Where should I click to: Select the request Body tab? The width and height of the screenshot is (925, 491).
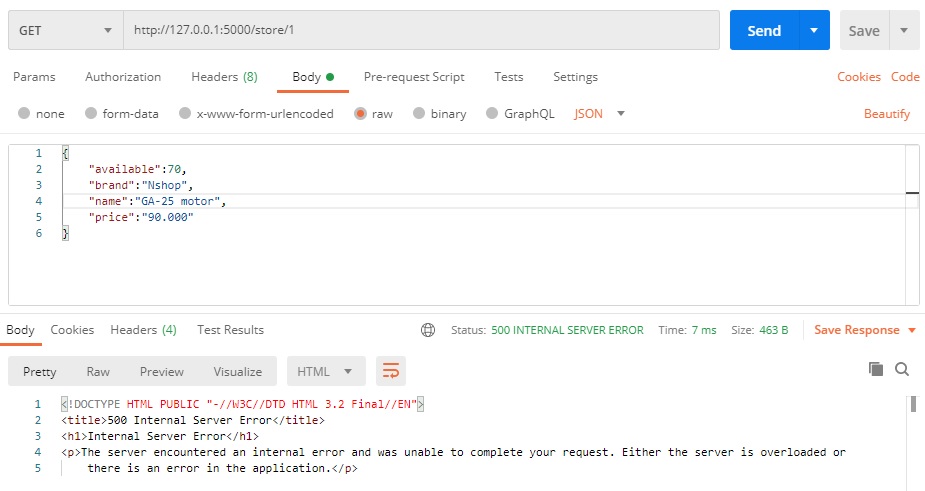point(313,77)
